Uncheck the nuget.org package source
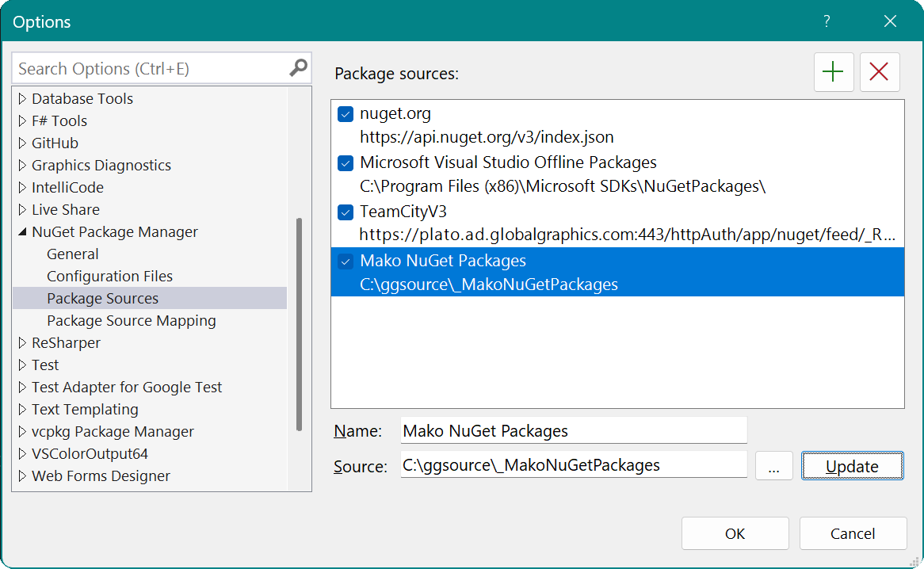The image size is (924, 569). [x=346, y=114]
